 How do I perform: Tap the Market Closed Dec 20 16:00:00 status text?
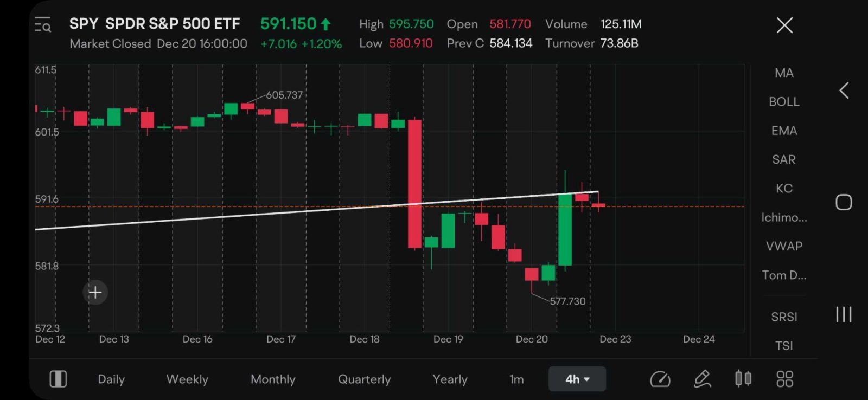(x=158, y=43)
